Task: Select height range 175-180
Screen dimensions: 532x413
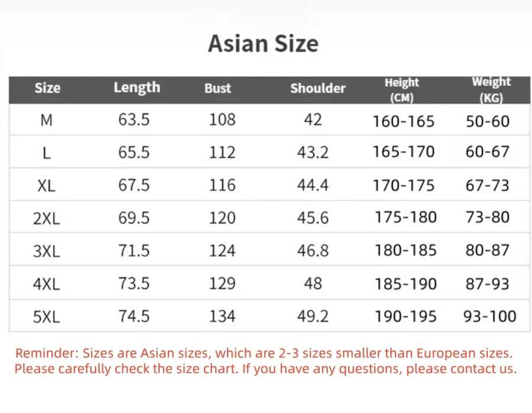Action: (406, 217)
